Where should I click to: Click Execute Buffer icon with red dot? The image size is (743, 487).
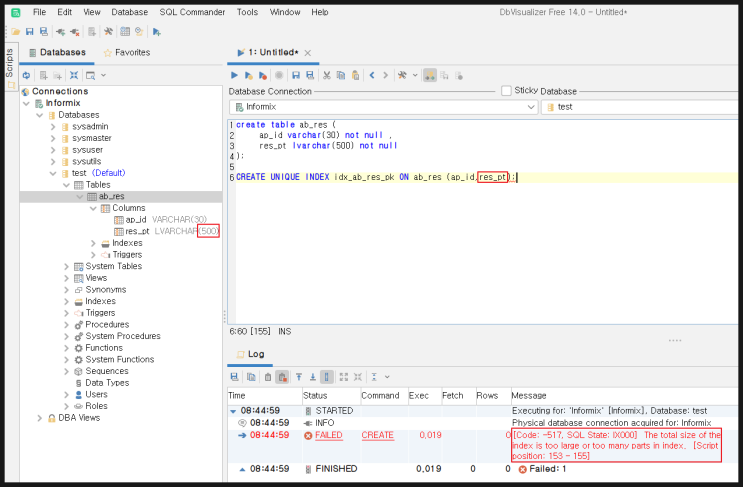(x=263, y=75)
